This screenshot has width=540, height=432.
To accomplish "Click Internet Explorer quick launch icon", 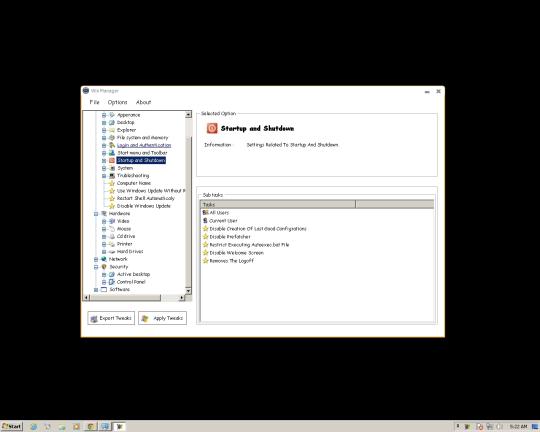I will [33, 426].
